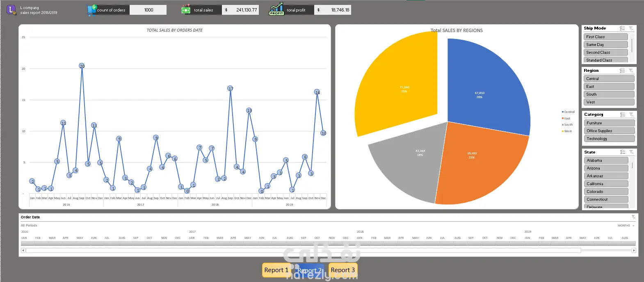Open Report 2 sheet

tap(310, 270)
